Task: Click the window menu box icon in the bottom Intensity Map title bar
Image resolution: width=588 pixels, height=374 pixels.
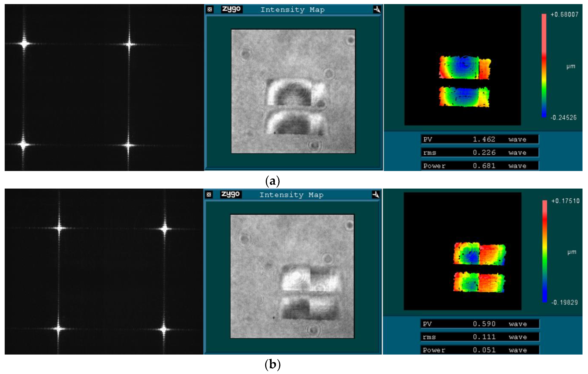Action: coord(209,195)
